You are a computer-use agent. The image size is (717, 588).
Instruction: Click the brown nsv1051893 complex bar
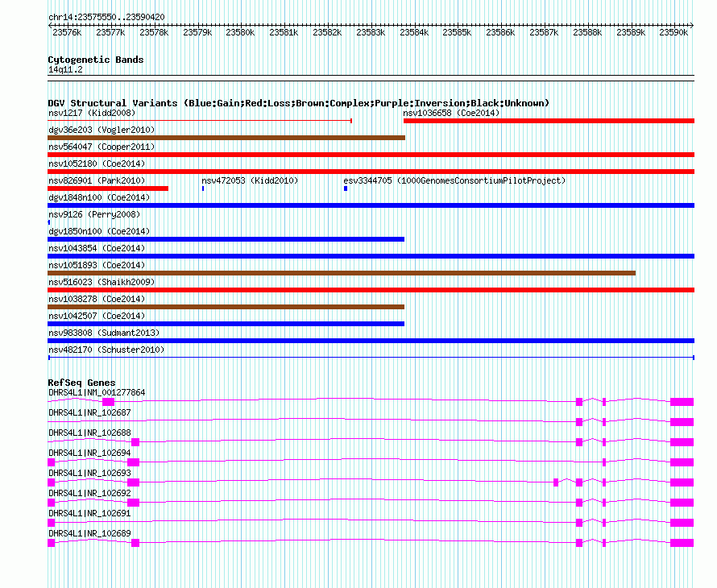[x=342, y=273]
